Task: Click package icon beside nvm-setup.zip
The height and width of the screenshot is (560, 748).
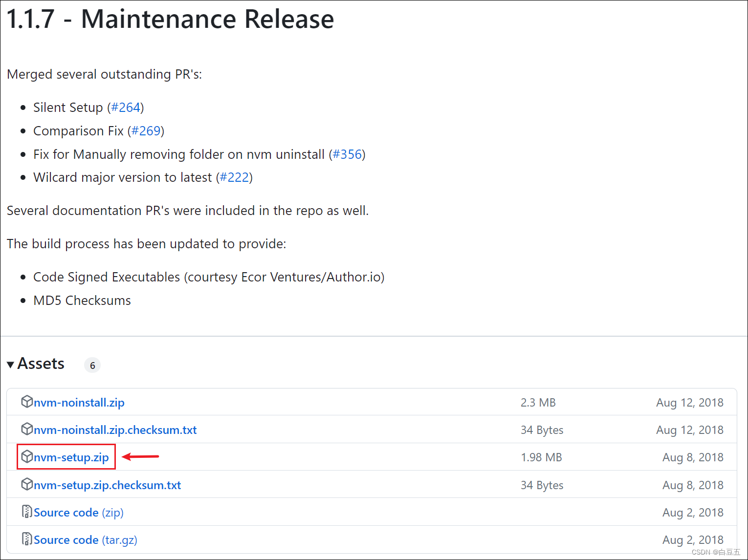Action: [27, 456]
